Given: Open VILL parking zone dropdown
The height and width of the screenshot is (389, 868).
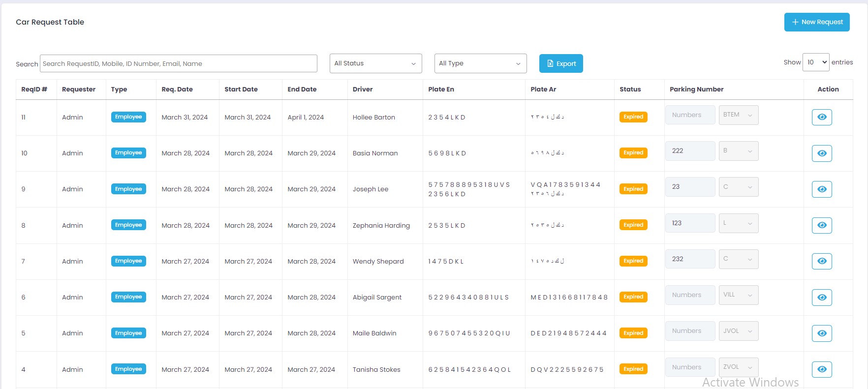Looking at the screenshot, I should click(x=739, y=295).
